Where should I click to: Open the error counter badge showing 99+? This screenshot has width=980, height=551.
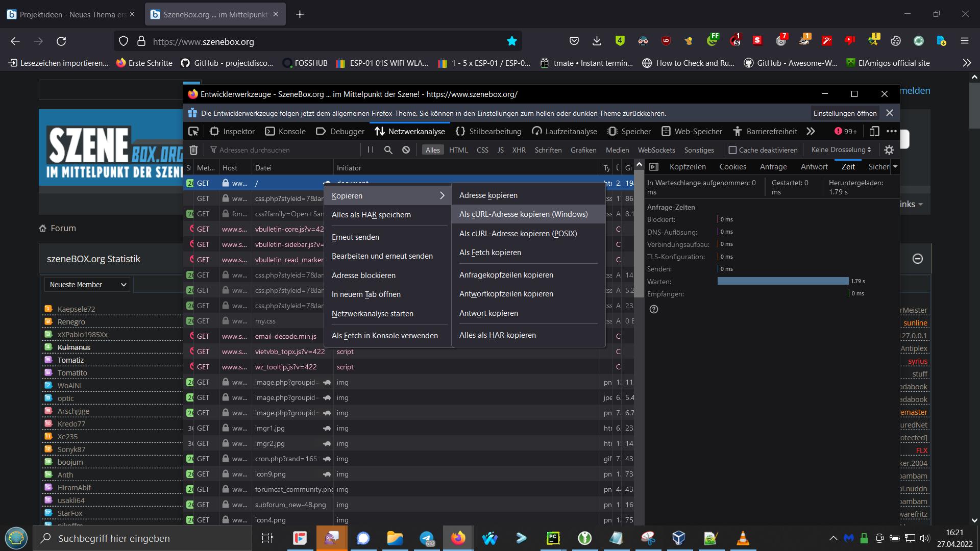[x=846, y=131]
